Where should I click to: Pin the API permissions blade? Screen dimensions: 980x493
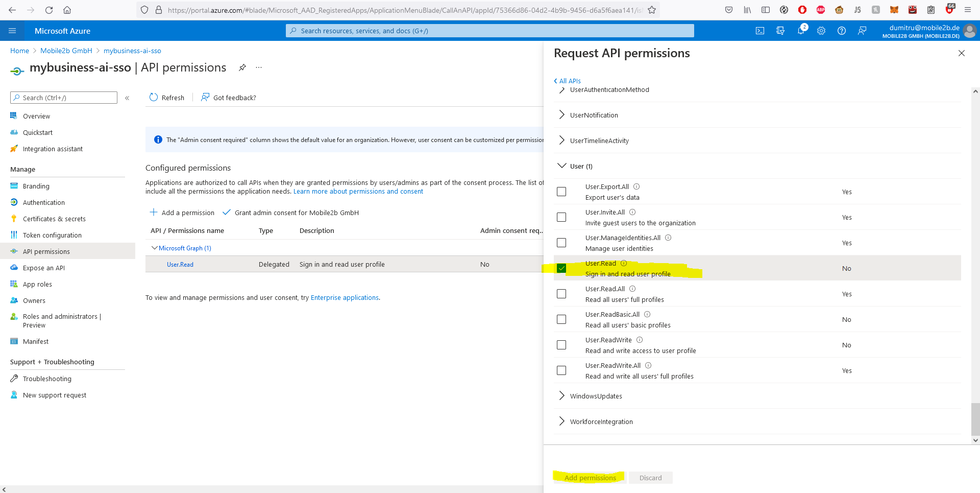pos(242,67)
